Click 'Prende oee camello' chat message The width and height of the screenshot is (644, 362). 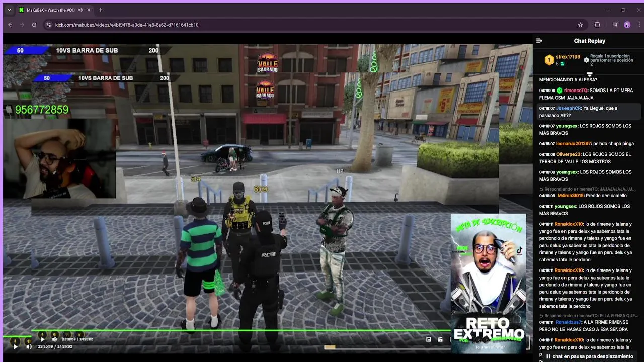606,196
